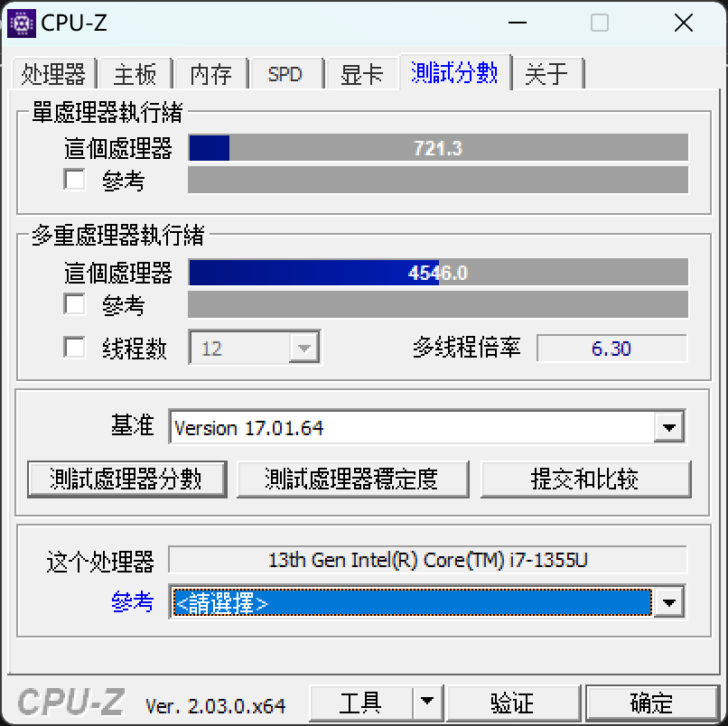
Task: Click the 确定 button
Action: pyautogui.click(x=652, y=703)
